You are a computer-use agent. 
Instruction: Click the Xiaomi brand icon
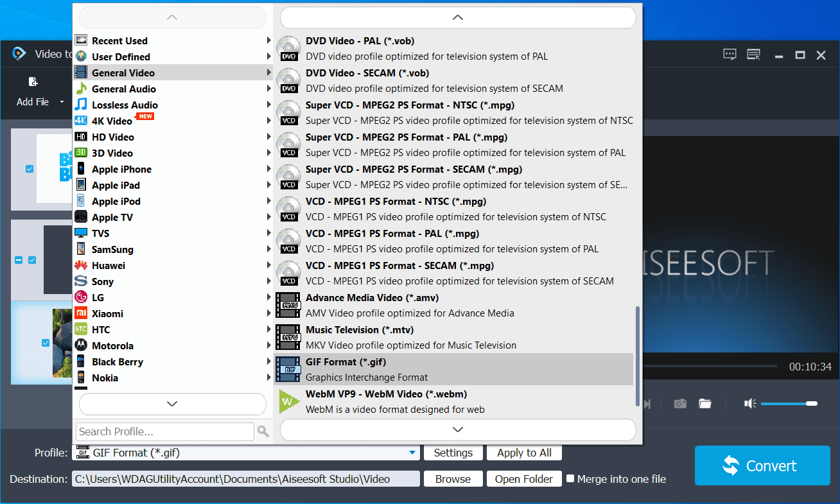pos(81,313)
